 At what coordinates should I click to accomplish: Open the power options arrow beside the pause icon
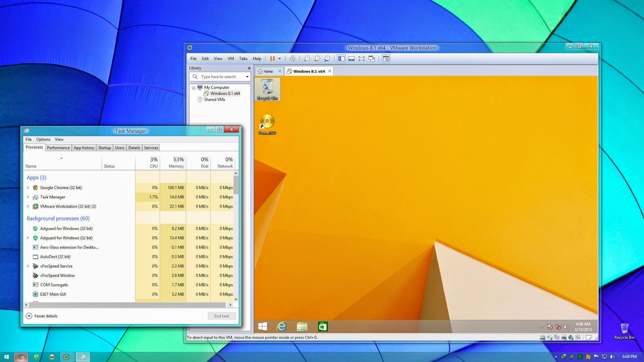pyautogui.click(x=279, y=59)
